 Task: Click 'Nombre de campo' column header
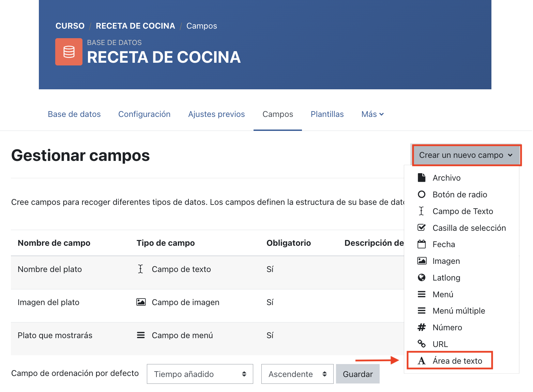[54, 243]
